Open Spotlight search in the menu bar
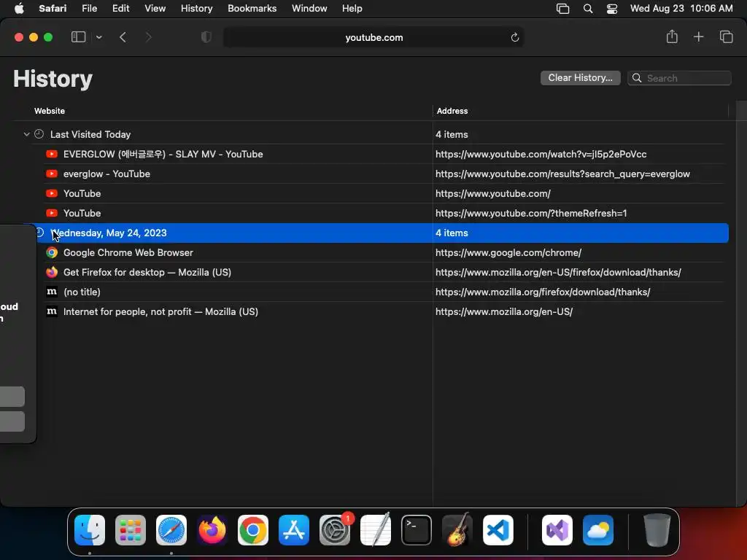 588,9
